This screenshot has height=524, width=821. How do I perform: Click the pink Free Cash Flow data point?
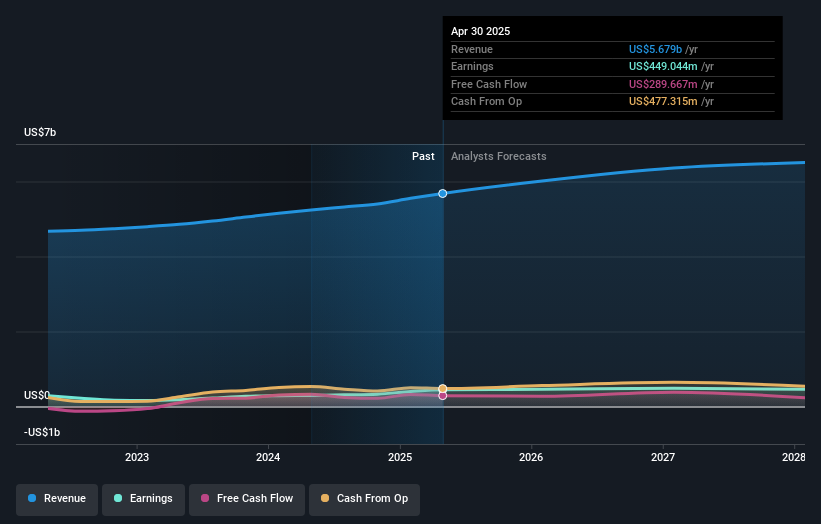pos(443,396)
